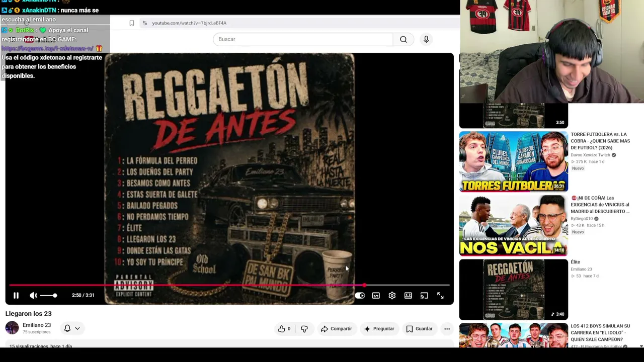This screenshot has height=362, width=644.
Task: Like the video with thumbs up
Action: (284, 329)
